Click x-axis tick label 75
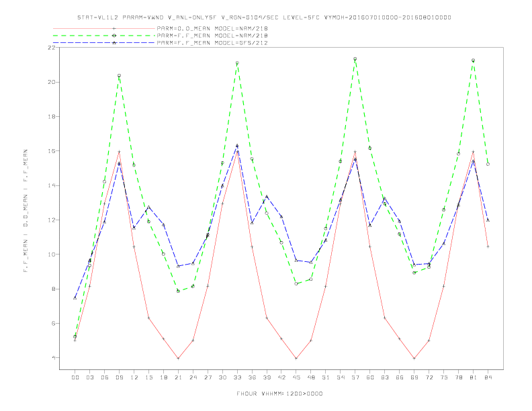The height and width of the screenshot is (411, 532). (x=444, y=377)
